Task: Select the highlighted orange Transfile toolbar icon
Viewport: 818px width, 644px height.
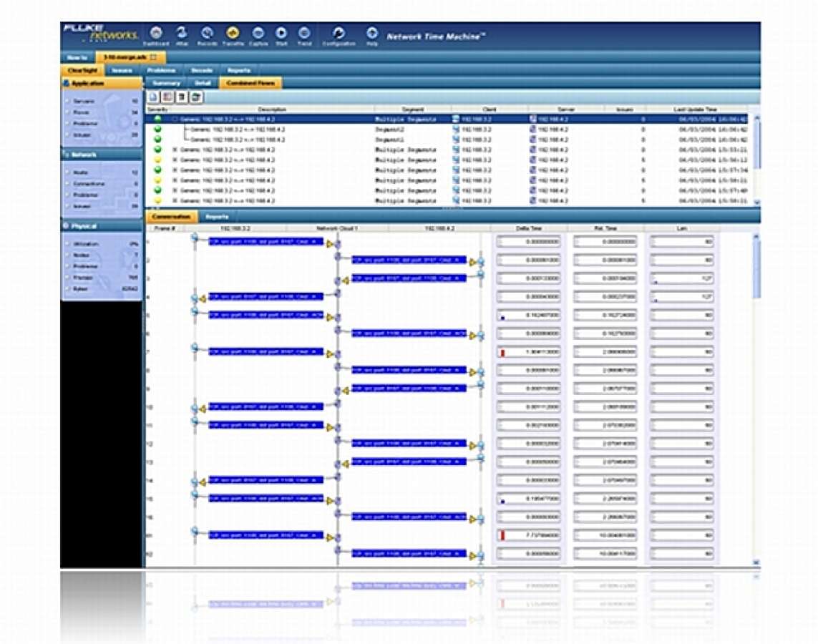Action: tap(233, 33)
